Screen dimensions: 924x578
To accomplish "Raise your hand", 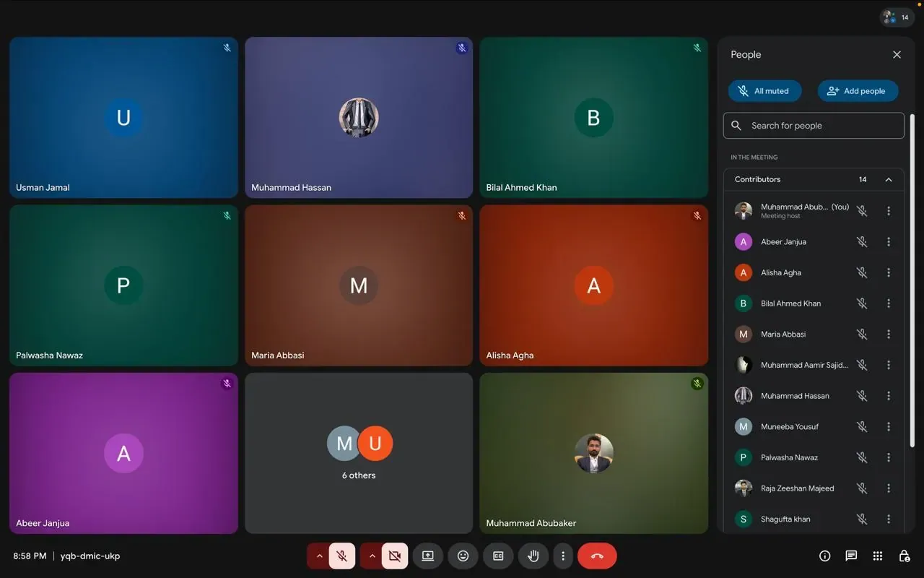I will point(533,556).
